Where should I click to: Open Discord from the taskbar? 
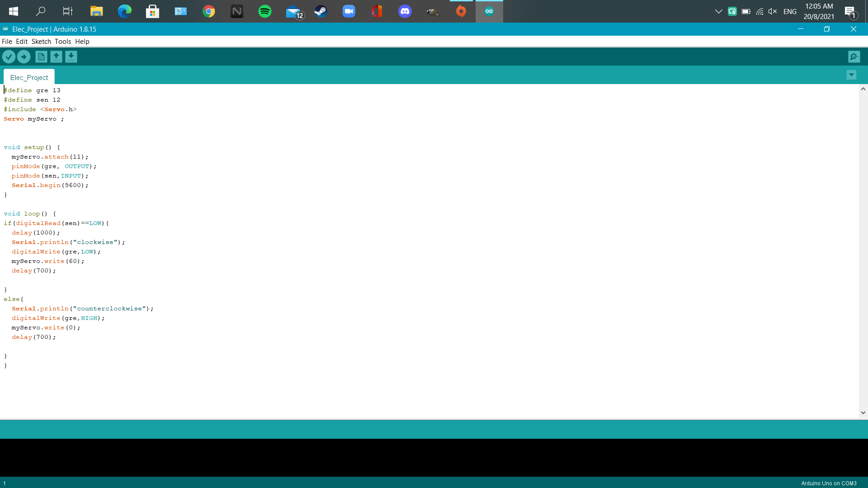[405, 11]
